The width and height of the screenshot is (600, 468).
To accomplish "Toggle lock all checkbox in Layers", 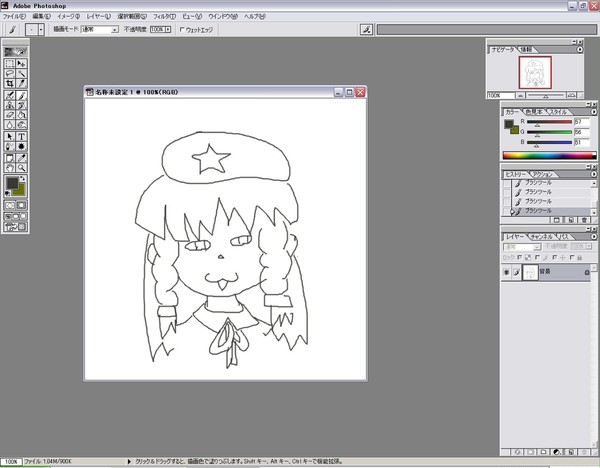I will pyautogui.click(x=572, y=258).
